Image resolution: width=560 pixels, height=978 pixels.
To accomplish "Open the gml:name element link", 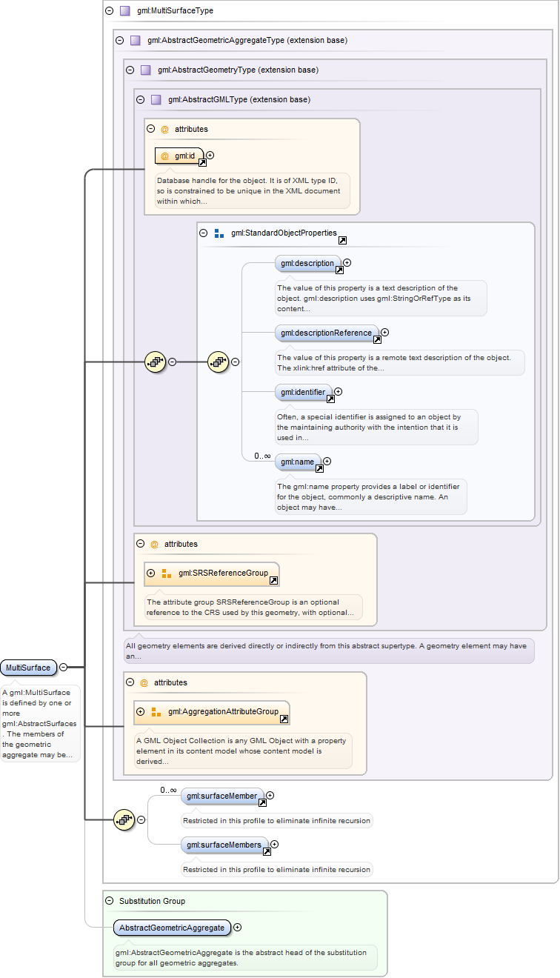I will coord(319,468).
